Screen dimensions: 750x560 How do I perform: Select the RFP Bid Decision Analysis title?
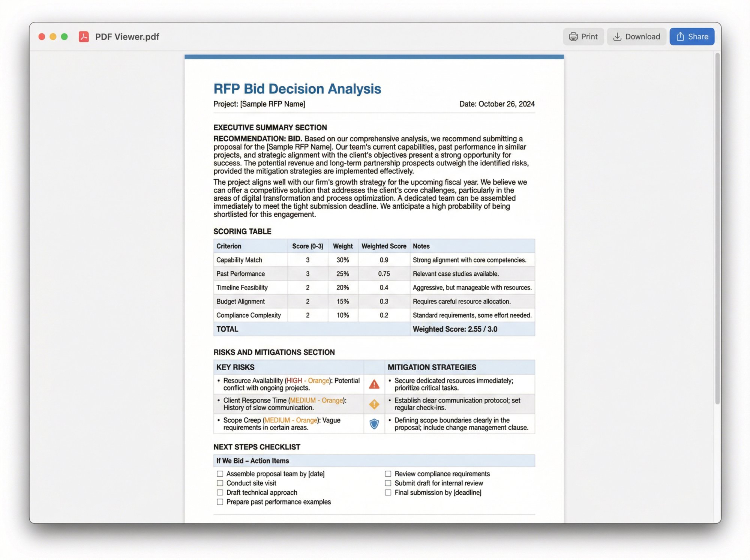pos(297,89)
